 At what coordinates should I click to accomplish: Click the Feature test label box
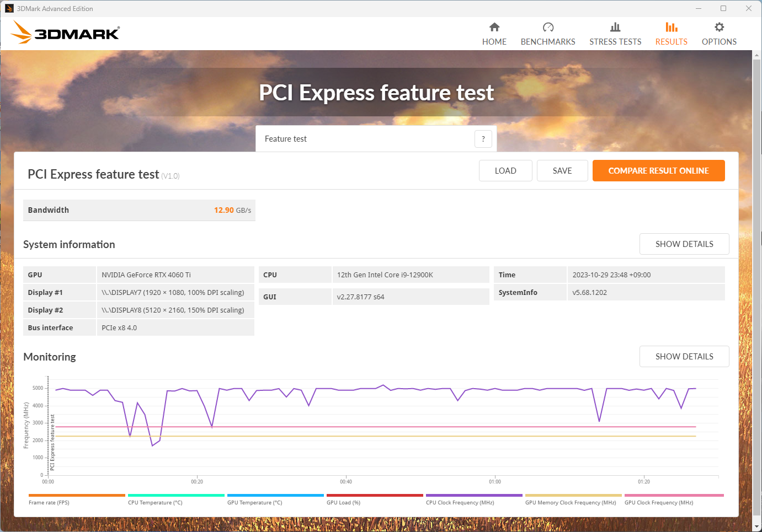(376, 139)
